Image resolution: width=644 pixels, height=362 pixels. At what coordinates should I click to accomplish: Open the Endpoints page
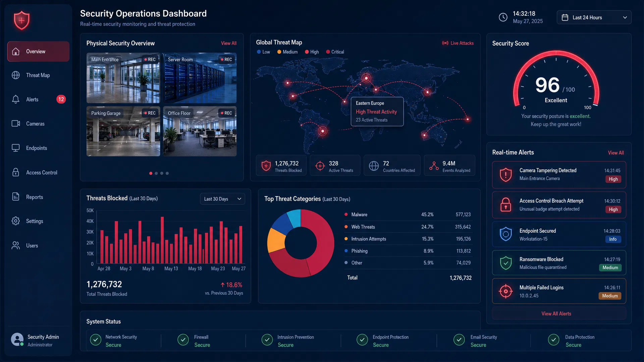[38, 148]
